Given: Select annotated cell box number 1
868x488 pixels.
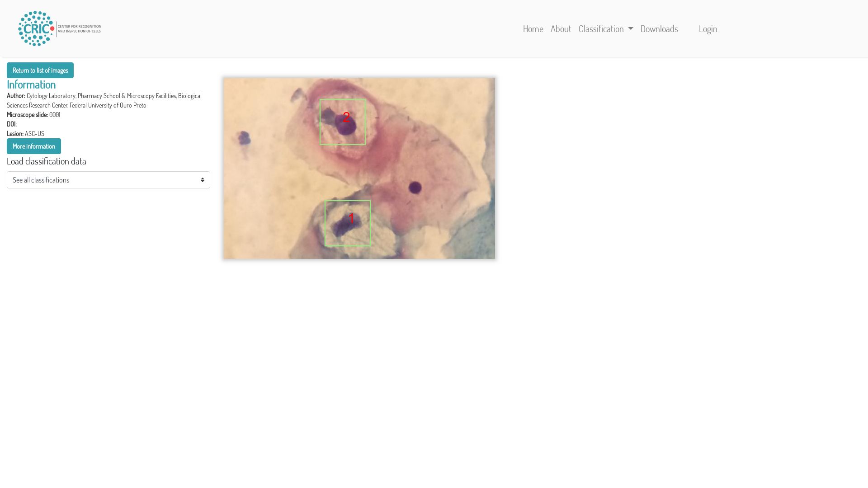Looking at the screenshot, I should coord(348,223).
